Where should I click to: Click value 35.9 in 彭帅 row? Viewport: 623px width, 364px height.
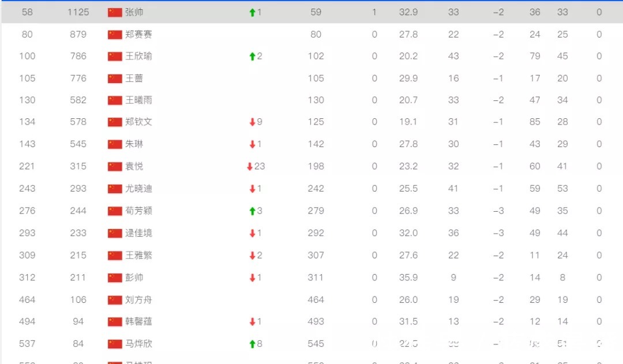click(408, 278)
